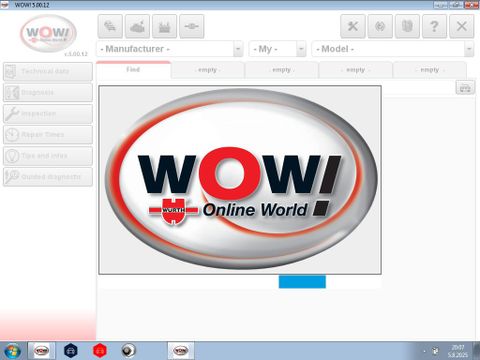Image resolution: width=480 pixels, height=360 pixels.
Task: Expand the Model dropdown arrow
Action: [469, 49]
